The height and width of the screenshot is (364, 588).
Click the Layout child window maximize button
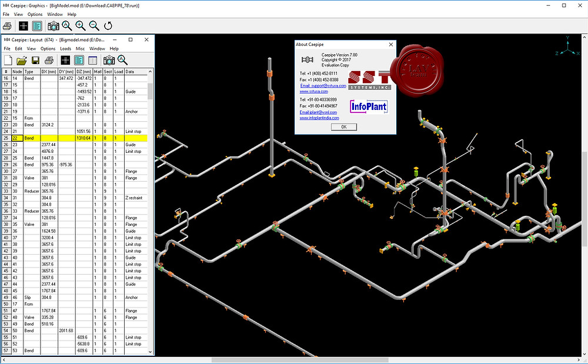[x=131, y=39]
